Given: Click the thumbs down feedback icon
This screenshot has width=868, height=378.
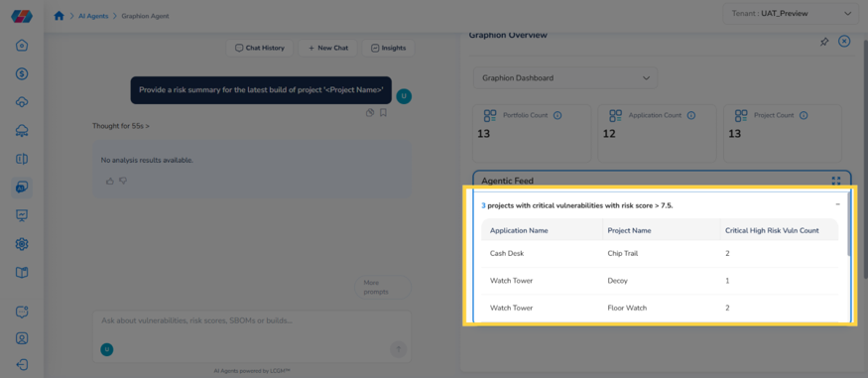Looking at the screenshot, I should pos(123,181).
